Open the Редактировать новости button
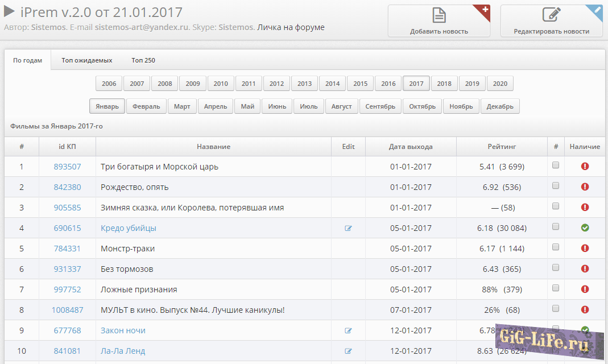The image size is (608, 364). tap(551, 21)
